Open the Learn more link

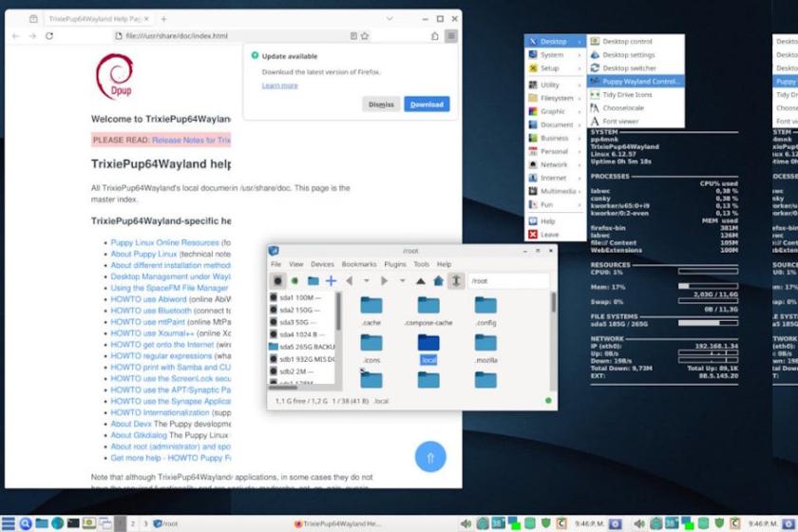pyautogui.click(x=279, y=85)
